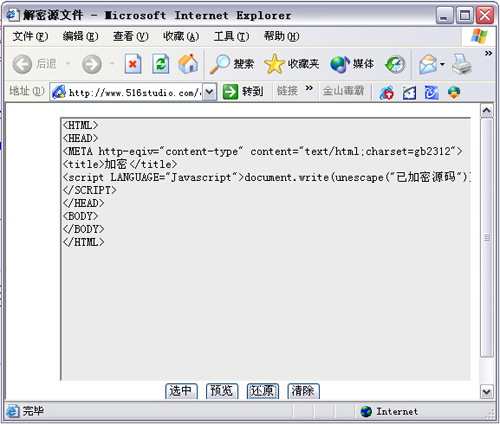Expand the address bar dropdown
500x425 pixels.
(209, 92)
